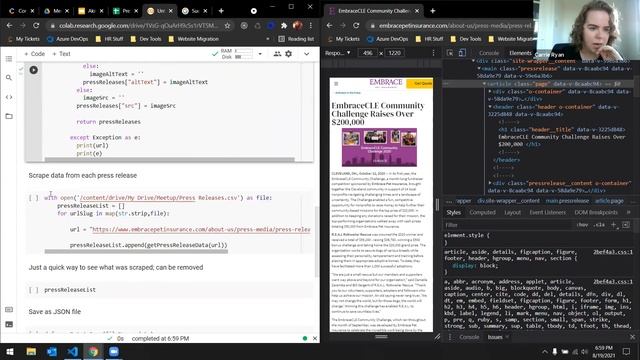Toggle computed styles sidebar icon
640x360 pixels.
click(x=626, y=225)
